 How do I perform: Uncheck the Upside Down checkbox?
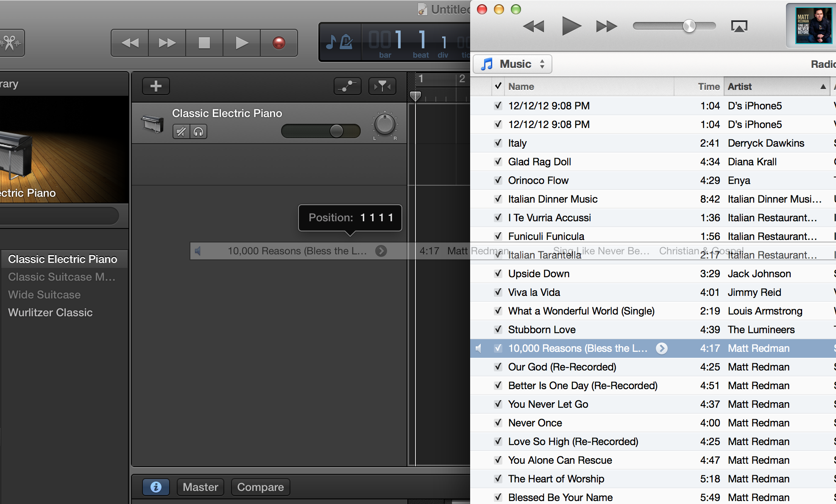coord(498,273)
